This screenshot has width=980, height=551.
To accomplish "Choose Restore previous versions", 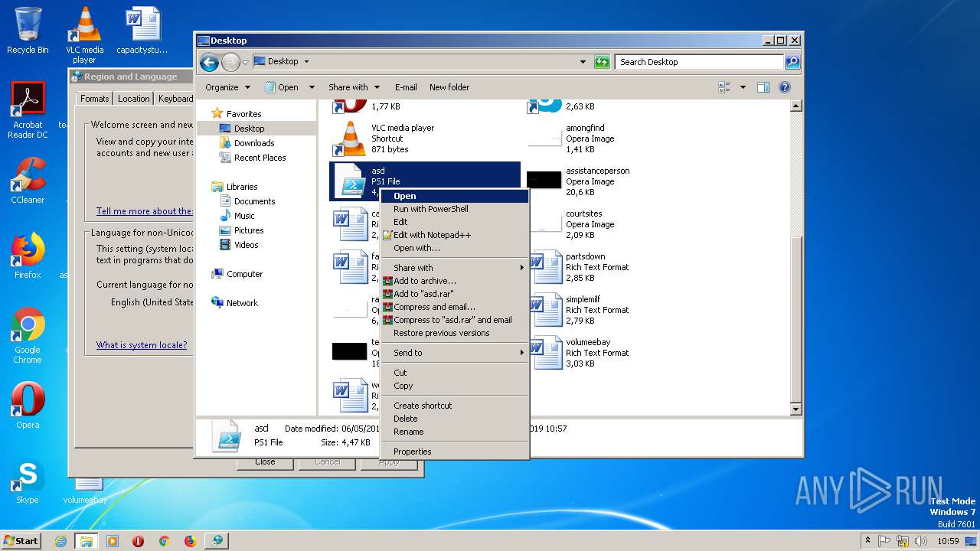I will (x=455, y=333).
